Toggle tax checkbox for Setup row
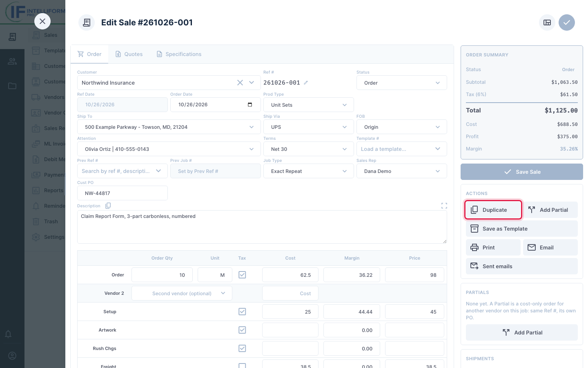Image resolution: width=588 pixels, height=368 pixels. coord(242,312)
